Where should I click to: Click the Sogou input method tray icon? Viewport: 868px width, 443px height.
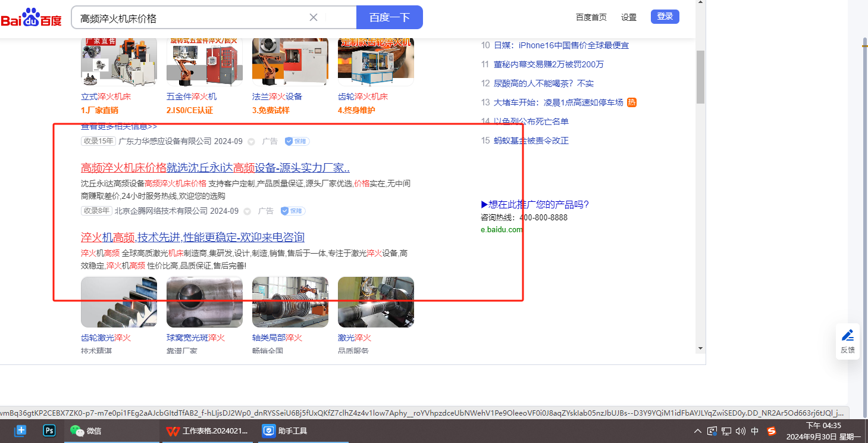772,431
